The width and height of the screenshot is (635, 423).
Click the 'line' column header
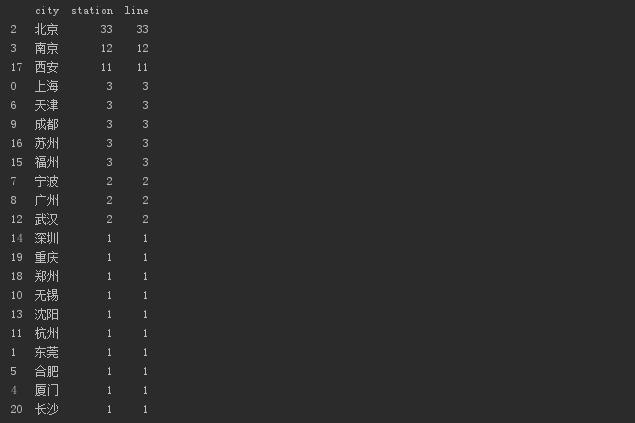coord(136,10)
